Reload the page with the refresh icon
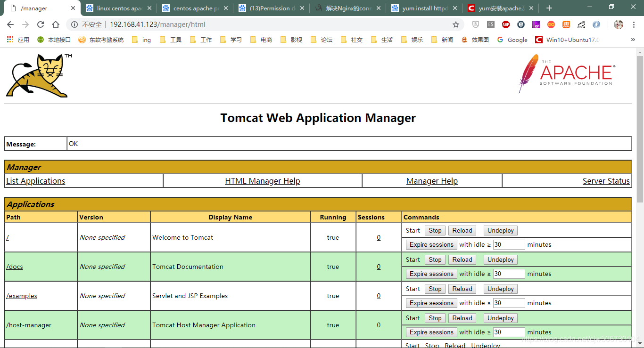Image resolution: width=644 pixels, height=348 pixels. 41,24
